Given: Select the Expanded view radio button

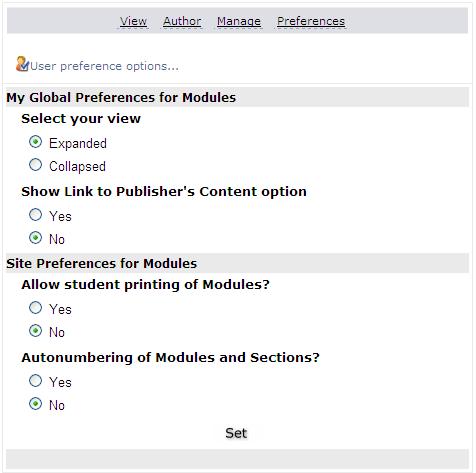Looking at the screenshot, I should (35, 142).
